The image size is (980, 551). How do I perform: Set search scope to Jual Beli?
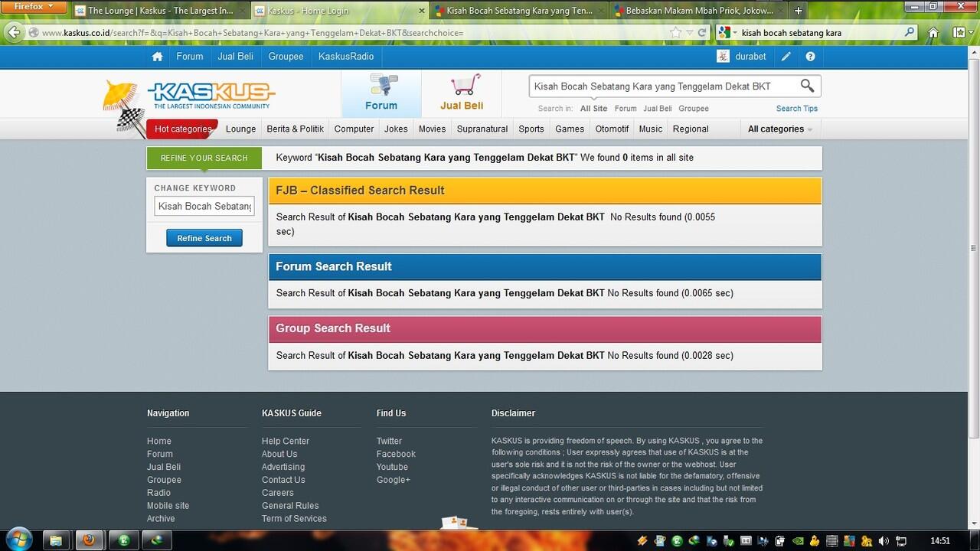click(658, 109)
